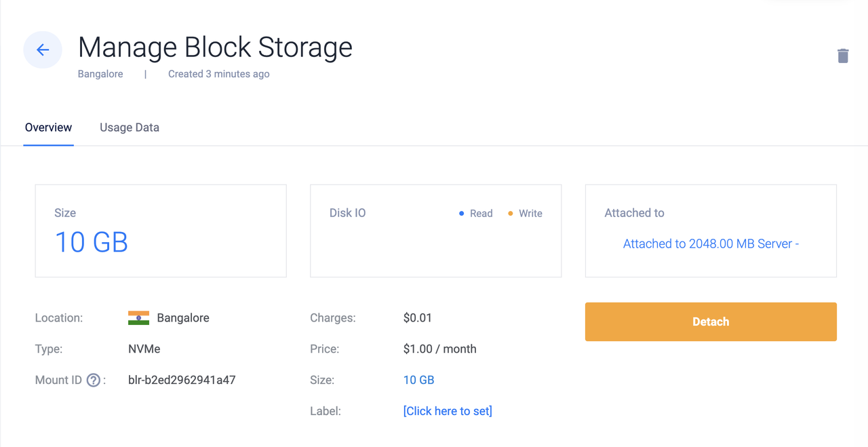Click the large 10 GB size value
This screenshot has width=868, height=447.
[92, 242]
